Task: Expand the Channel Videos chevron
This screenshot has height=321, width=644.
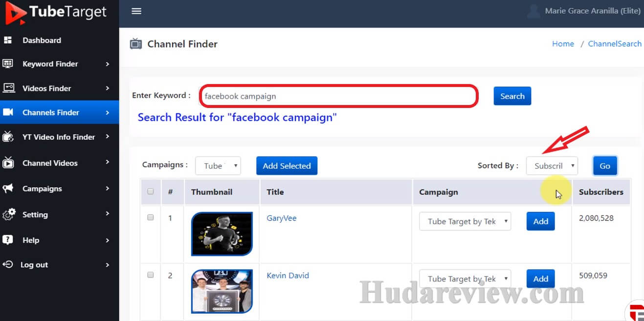Action: click(108, 162)
